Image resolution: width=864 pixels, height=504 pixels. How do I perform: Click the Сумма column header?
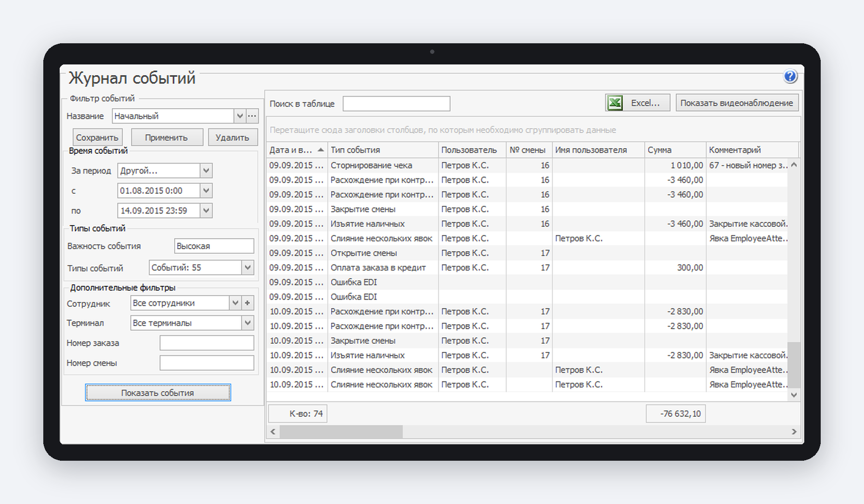[x=675, y=150]
